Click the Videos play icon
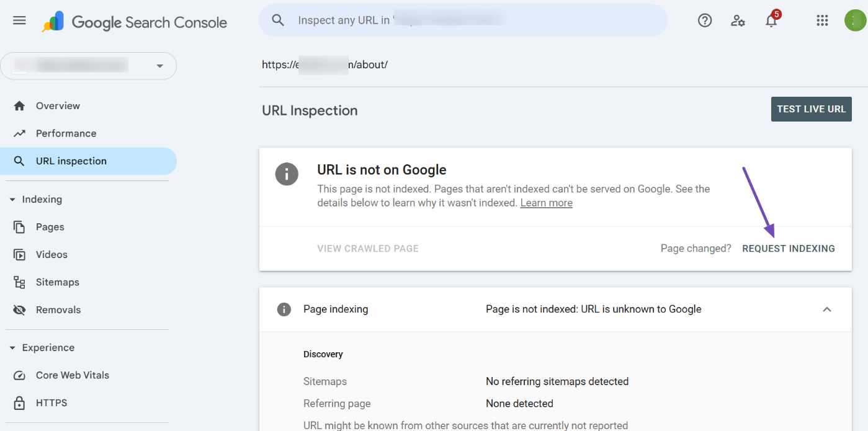 [19, 255]
